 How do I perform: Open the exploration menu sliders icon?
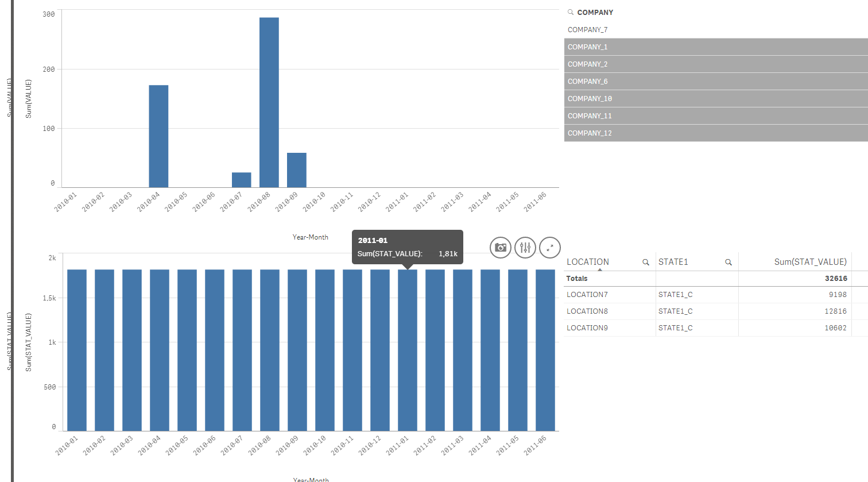click(x=525, y=248)
